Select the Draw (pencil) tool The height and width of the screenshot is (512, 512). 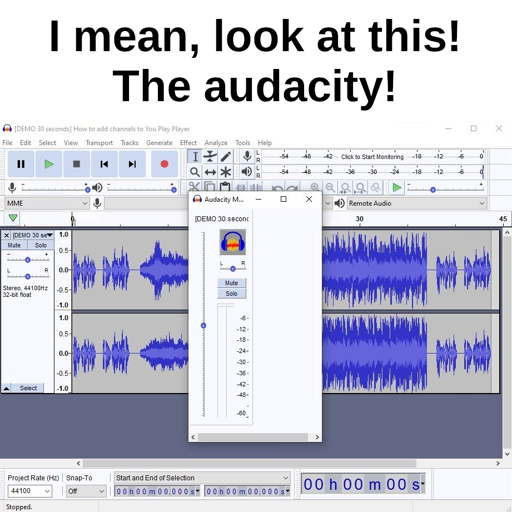(x=226, y=156)
